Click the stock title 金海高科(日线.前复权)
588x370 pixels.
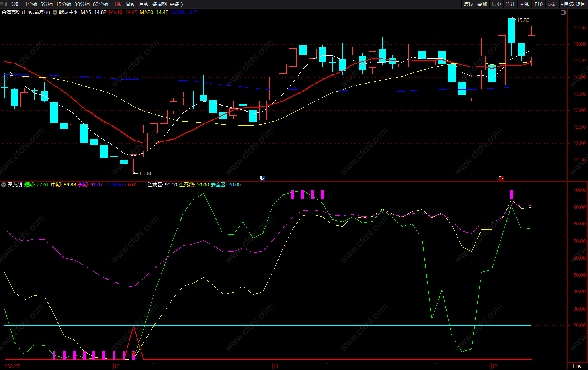tap(26, 12)
